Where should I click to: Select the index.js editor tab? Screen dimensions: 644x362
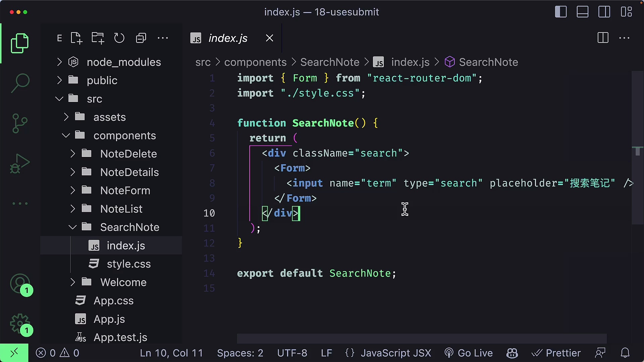(x=227, y=38)
